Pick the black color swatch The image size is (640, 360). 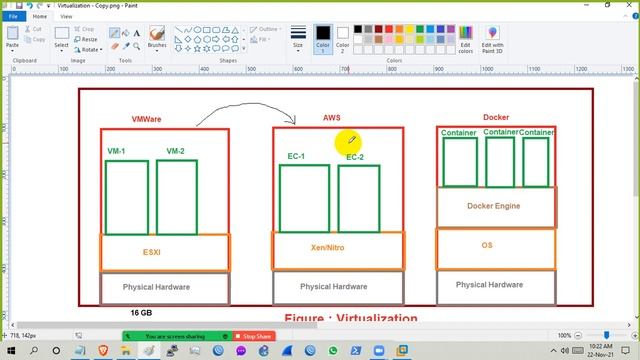(358, 29)
